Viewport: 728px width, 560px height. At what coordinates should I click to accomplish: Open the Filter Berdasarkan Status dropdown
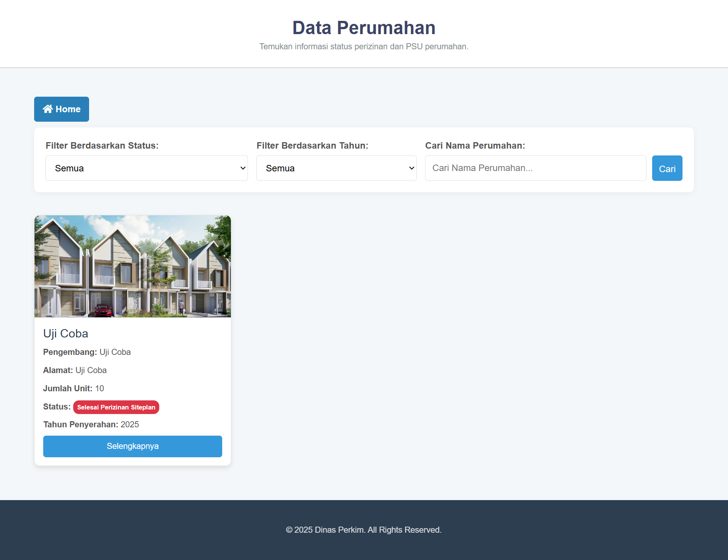point(146,168)
